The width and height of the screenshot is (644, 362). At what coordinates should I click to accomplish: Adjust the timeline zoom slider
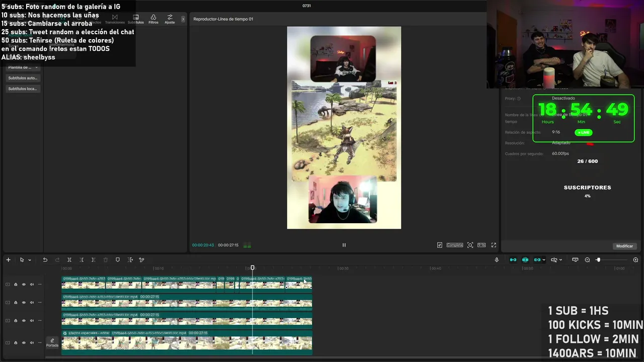598,260
